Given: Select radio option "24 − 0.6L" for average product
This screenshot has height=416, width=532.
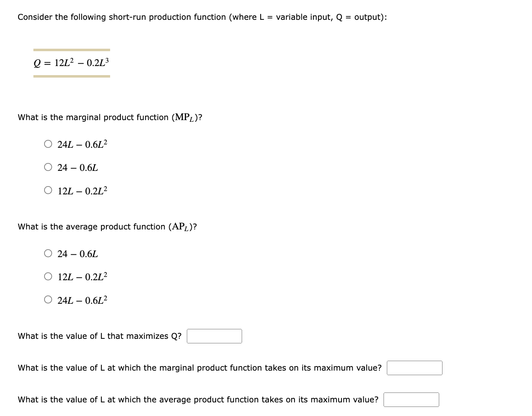Looking at the screenshot, I should (x=48, y=253).
